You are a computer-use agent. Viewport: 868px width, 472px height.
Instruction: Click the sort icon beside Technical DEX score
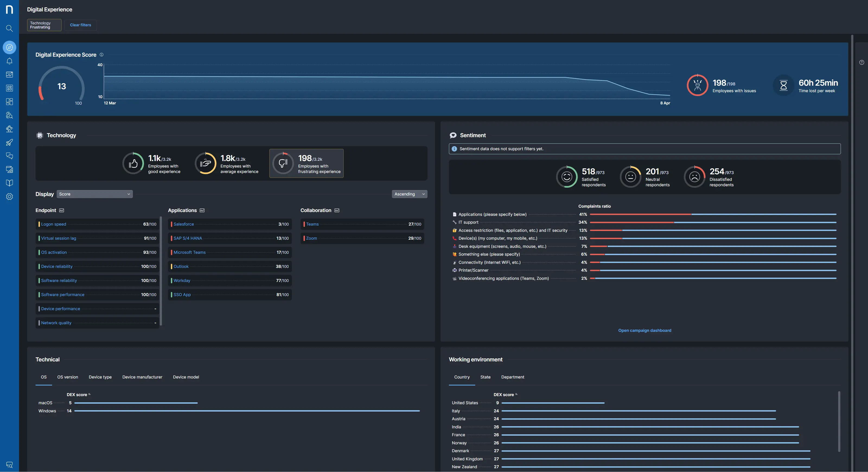click(89, 394)
